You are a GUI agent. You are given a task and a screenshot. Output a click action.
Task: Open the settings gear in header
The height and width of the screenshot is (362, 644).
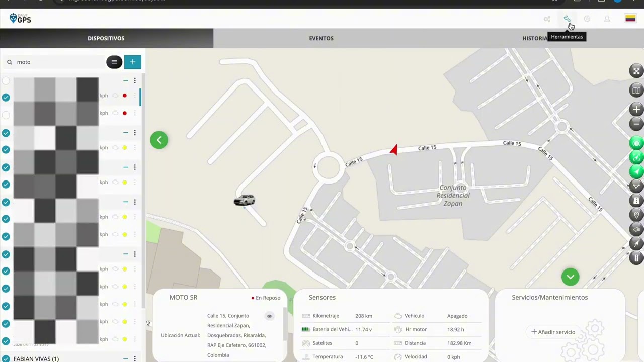tap(587, 19)
